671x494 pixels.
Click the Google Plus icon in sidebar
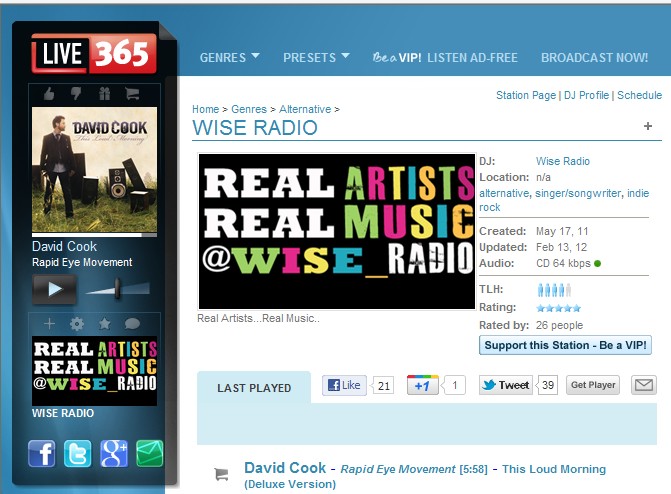coord(114,453)
